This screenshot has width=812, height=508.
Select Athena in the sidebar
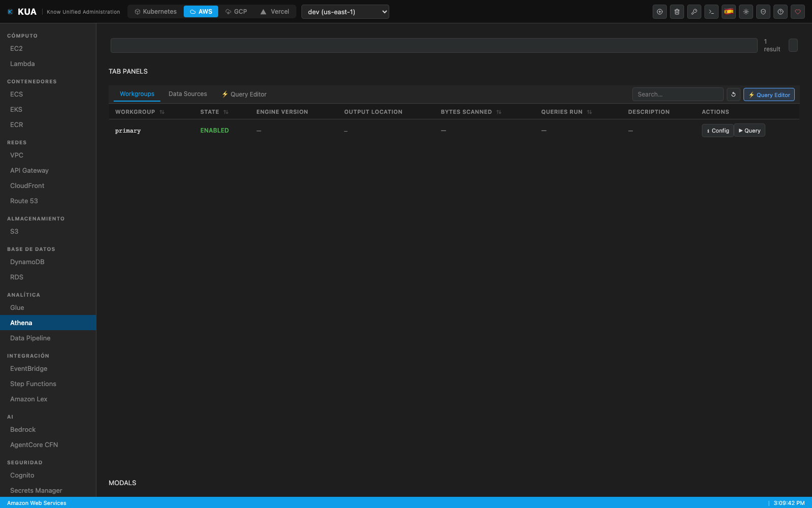[48, 323]
